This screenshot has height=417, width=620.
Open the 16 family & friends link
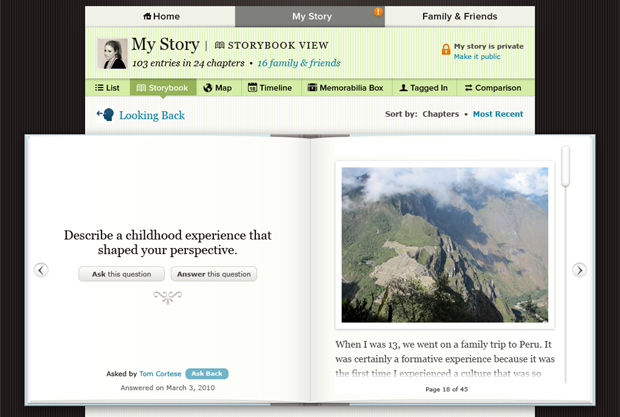pos(298,63)
